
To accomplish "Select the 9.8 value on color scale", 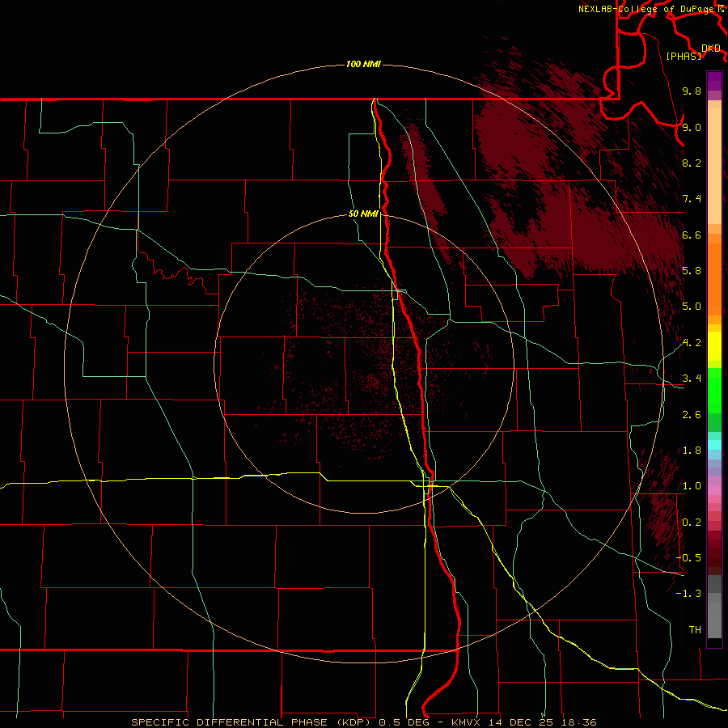I will tap(692, 91).
